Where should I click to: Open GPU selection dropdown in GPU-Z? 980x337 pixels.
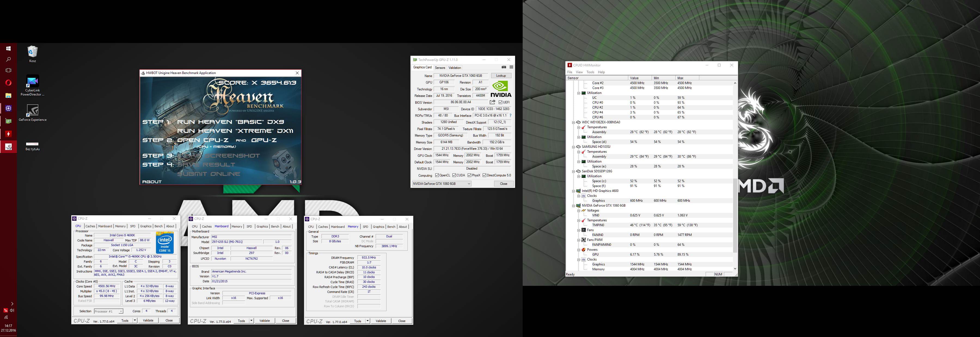click(x=442, y=184)
